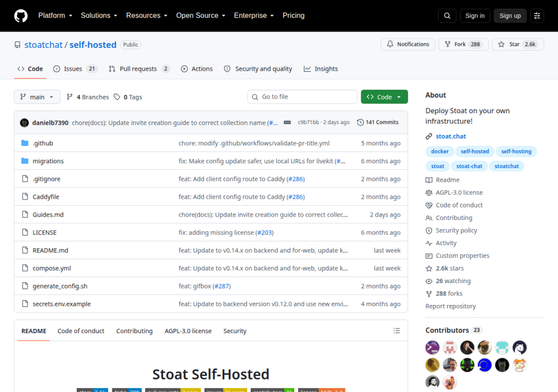
Task: Switch to the Insights tab
Action: pos(320,69)
